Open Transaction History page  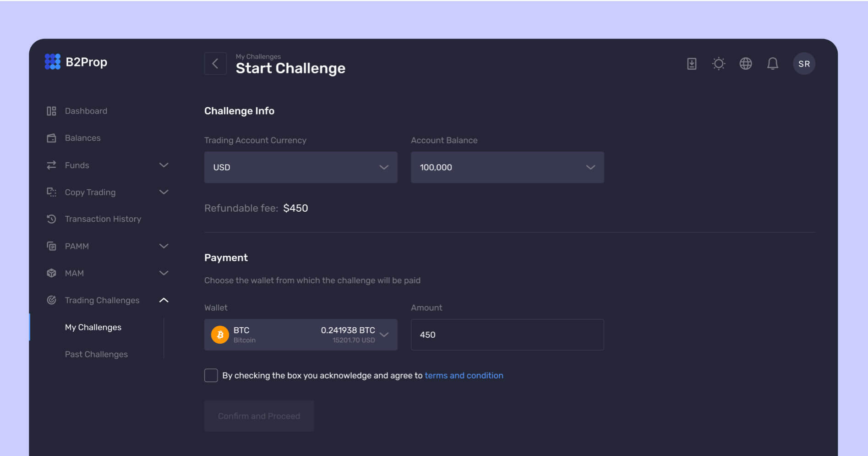[103, 219]
